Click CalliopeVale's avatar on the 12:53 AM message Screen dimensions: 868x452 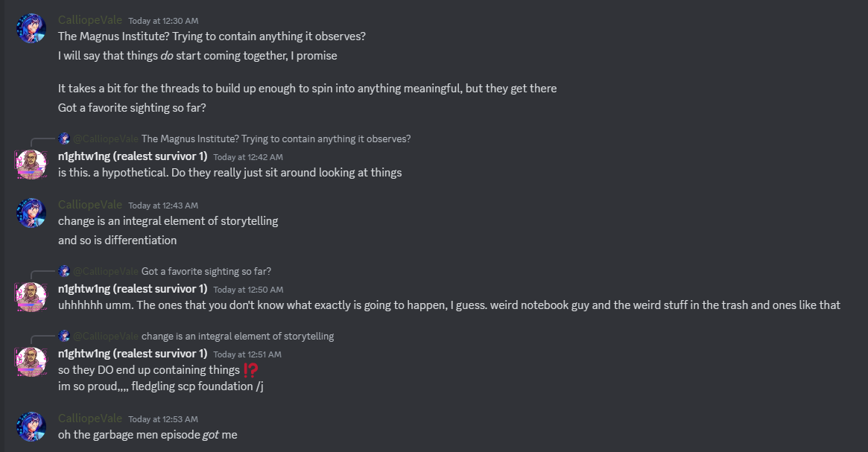[31, 427]
